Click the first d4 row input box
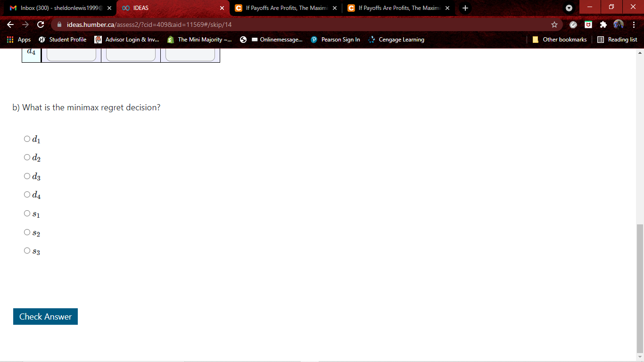This screenshot has height=362, width=644. (71, 55)
